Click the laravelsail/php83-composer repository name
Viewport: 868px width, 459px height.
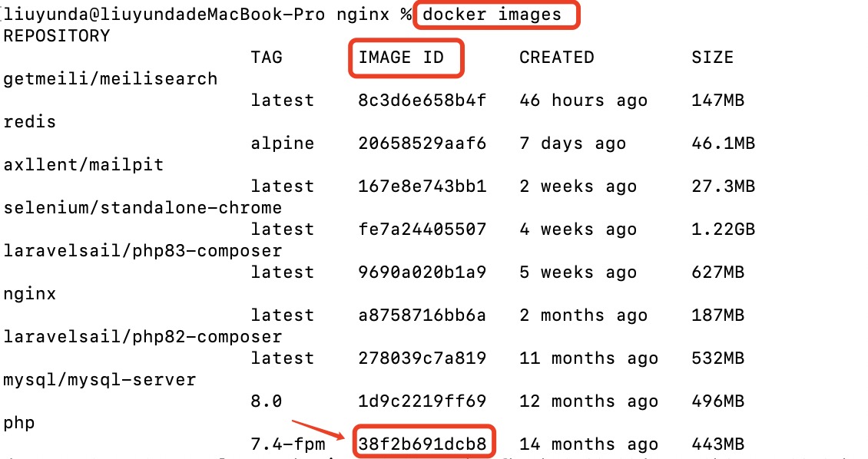(x=143, y=251)
